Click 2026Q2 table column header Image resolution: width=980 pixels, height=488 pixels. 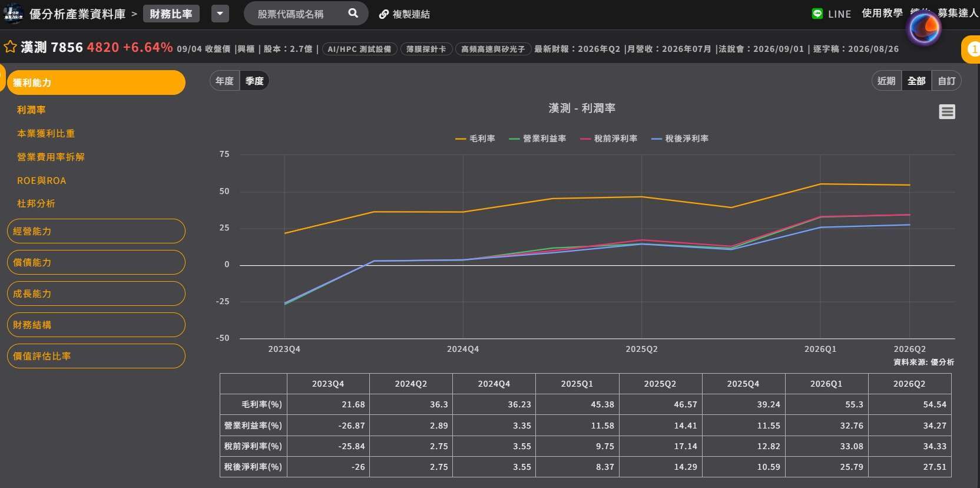tap(909, 384)
